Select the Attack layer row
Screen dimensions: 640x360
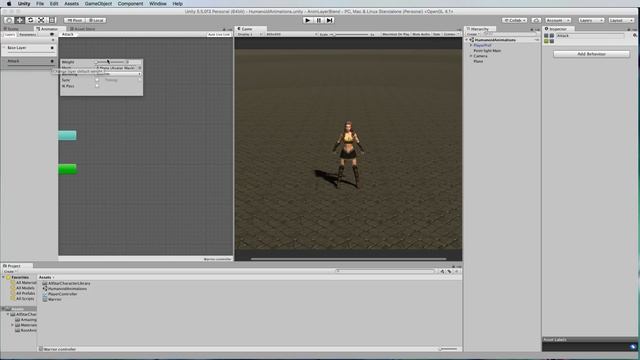pyautogui.click(x=29, y=62)
